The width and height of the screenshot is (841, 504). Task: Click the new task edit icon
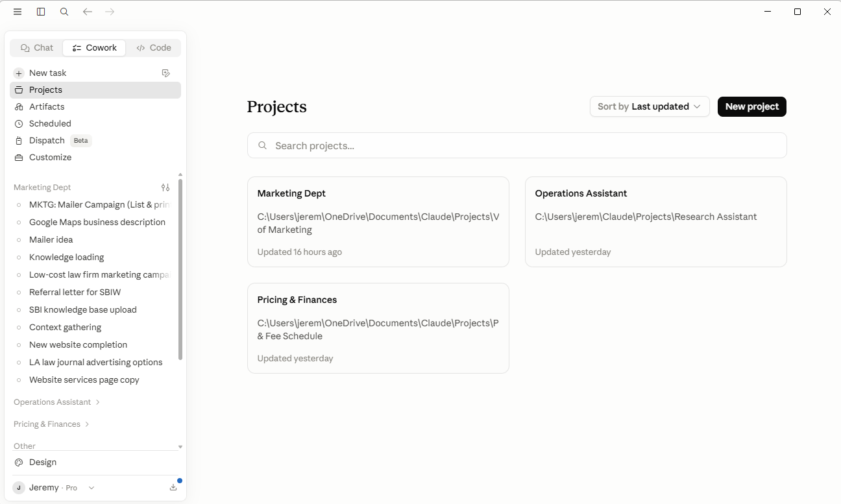(x=166, y=73)
